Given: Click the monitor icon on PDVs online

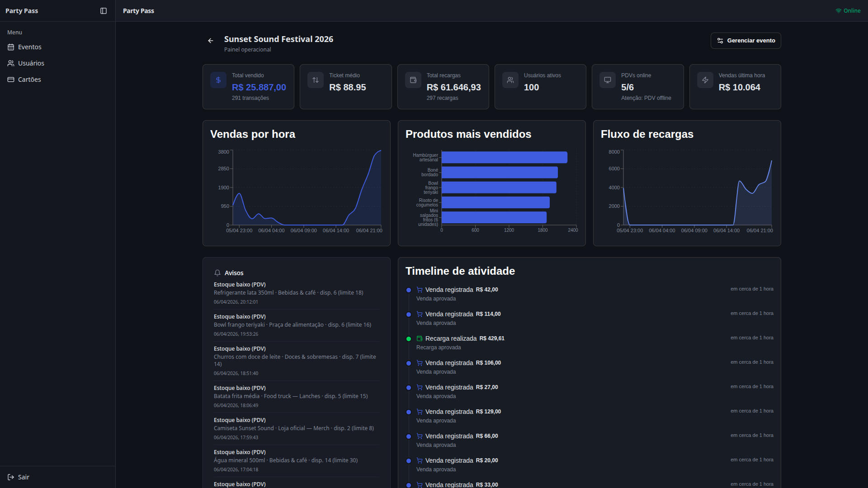Looking at the screenshot, I should click(x=608, y=80).
